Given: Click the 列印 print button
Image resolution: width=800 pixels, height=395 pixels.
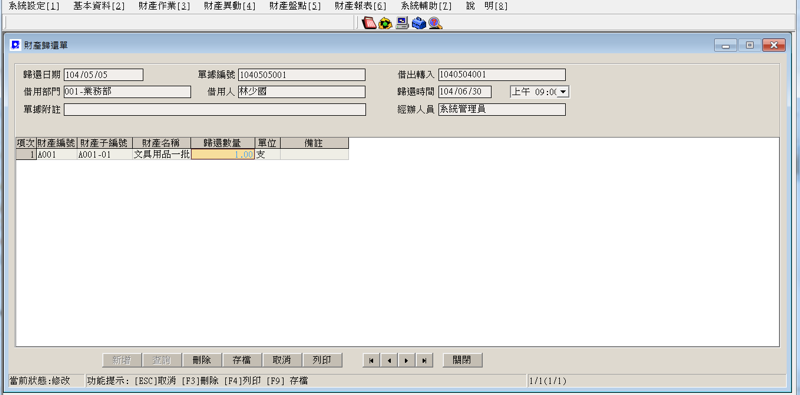Looking at the screenshot, I should [x=322, y=360].
